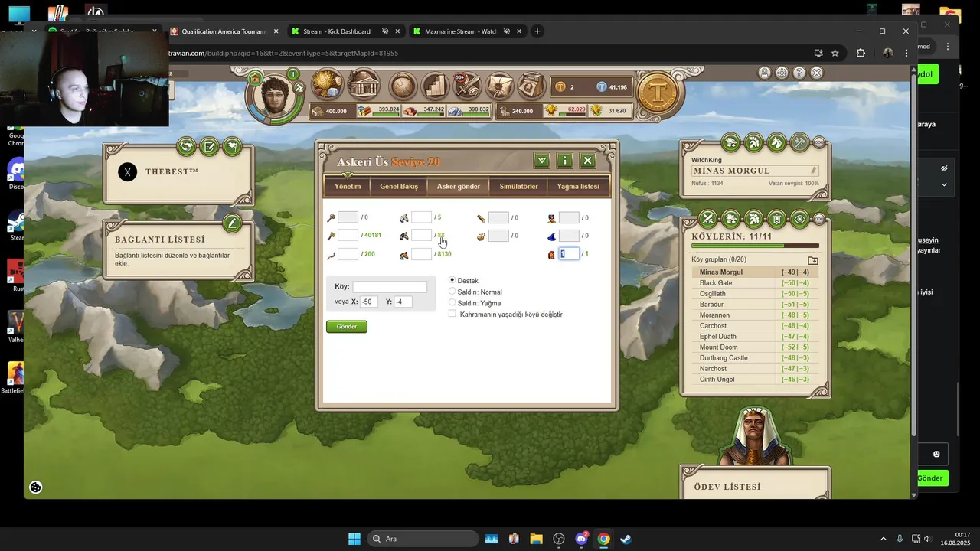Click the Y coordinate field

tap(403, 302)
